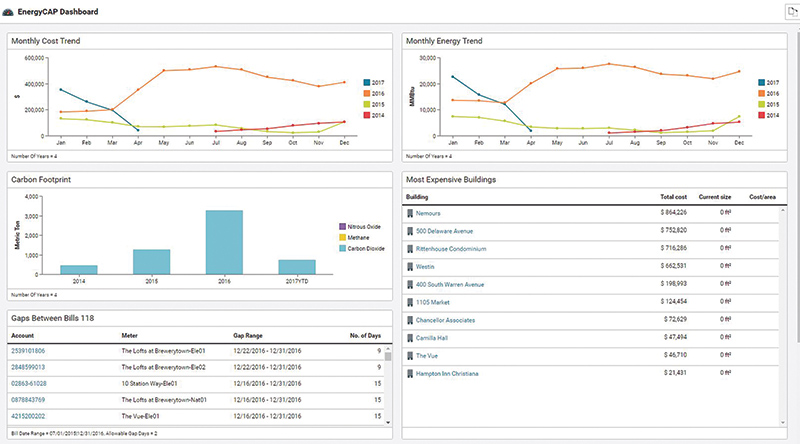Sort Gaps table by Meter header
This screenshot has width=800, height=444.
pyautogui.click(x=130, y=336)
